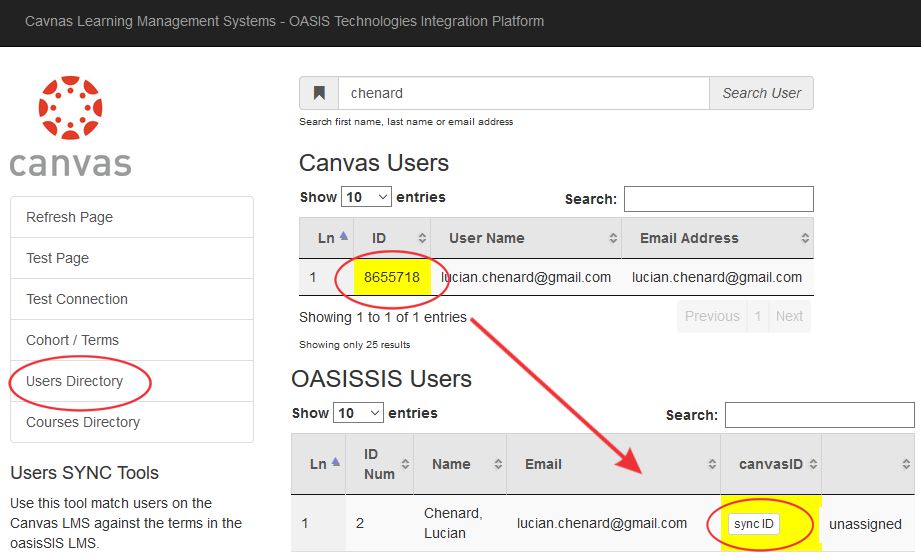Click Previous in Canvas Users pagination

pyautogui.click(x=712, y=316)
